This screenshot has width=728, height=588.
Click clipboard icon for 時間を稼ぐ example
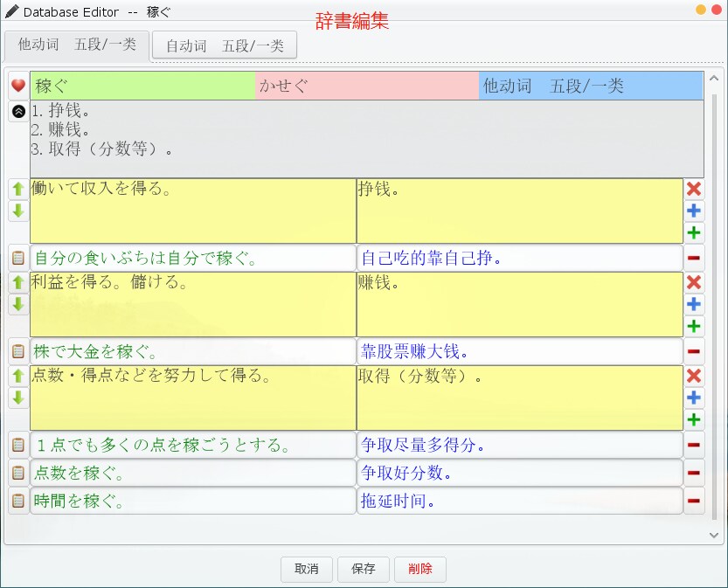coord(18,501)
